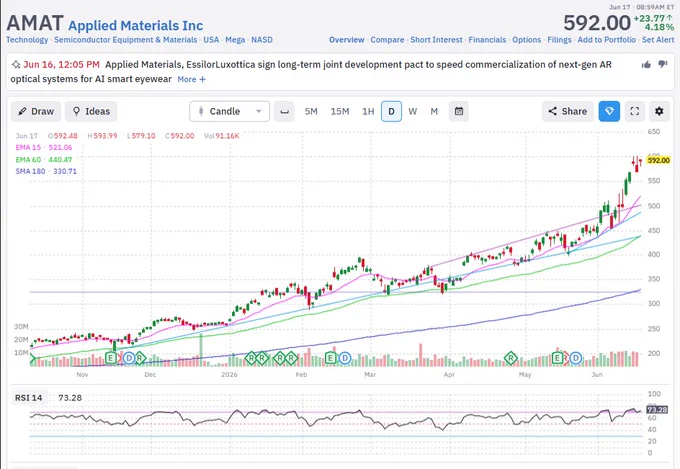Image resolution: width=680 pixels, height=469 pixels.
Task: Open the calendar date range icon
Action: pyautogui.click(x=459, y=112)
